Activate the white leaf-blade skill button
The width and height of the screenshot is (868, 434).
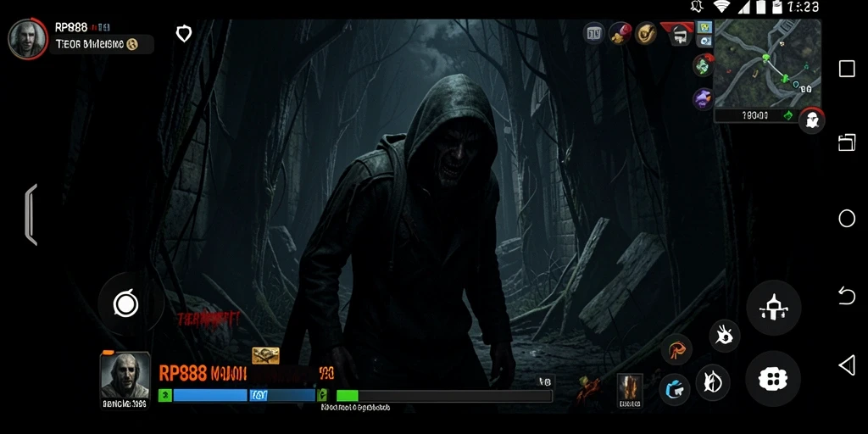click(712, 382)
